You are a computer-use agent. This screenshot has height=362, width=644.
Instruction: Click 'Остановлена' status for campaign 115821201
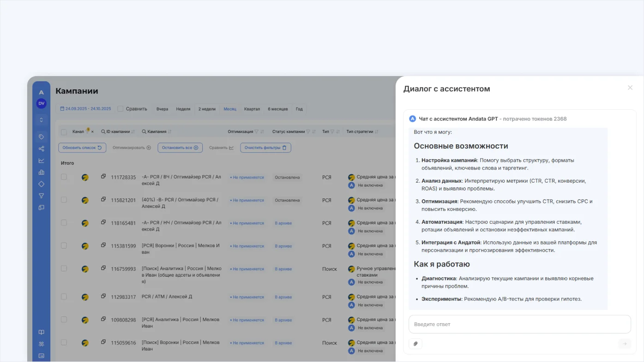coord(287,200)
